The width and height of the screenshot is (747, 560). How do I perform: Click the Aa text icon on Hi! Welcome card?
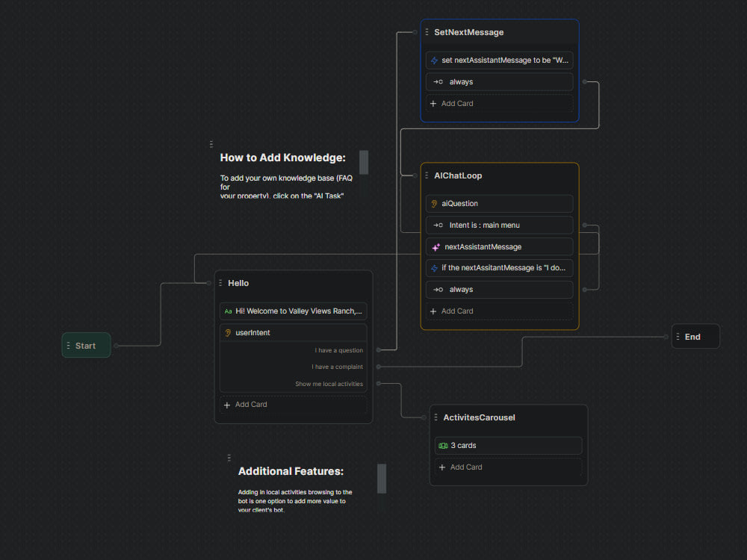pos(228,311)
